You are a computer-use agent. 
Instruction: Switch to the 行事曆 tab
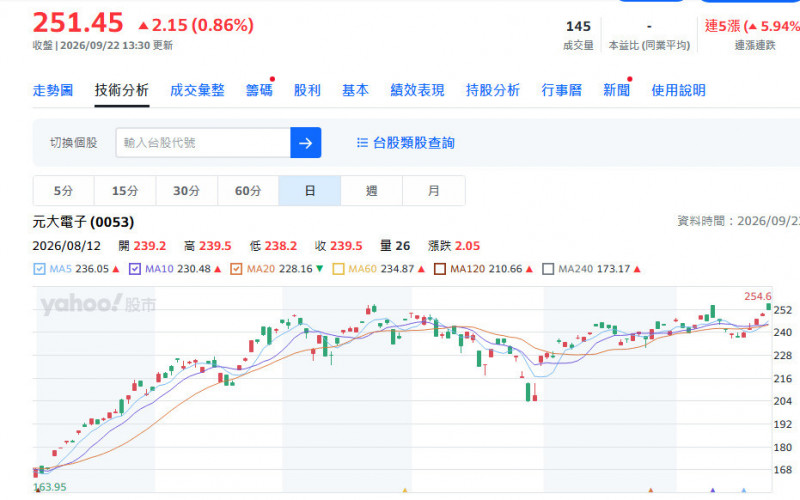coord(562,91)
